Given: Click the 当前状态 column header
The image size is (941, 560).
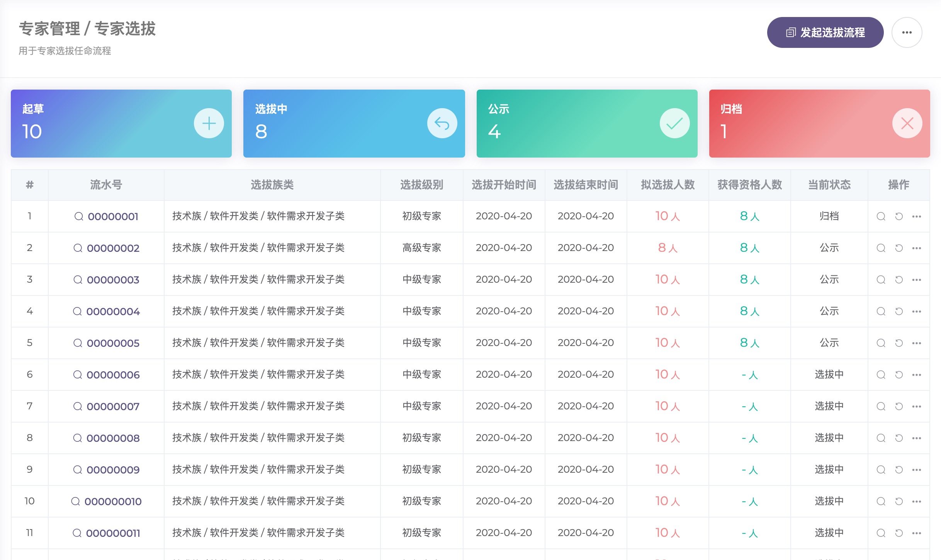Looking at the screenshot, I should pos(829,185).
